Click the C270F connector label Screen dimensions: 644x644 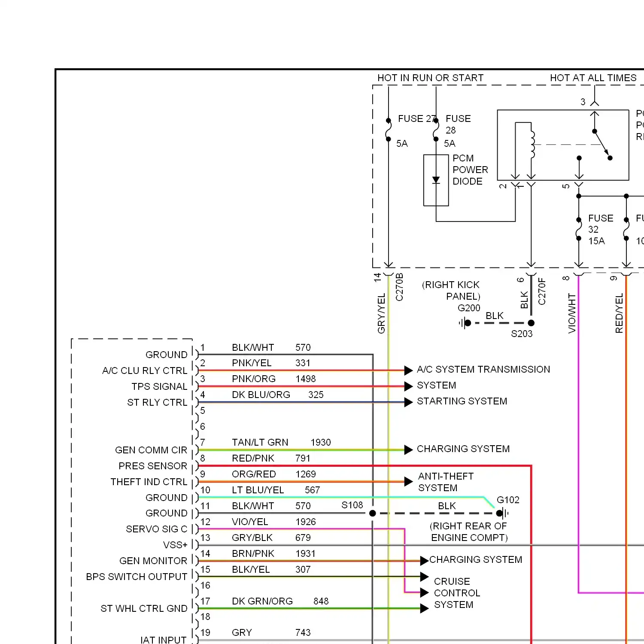click(542, 291)
